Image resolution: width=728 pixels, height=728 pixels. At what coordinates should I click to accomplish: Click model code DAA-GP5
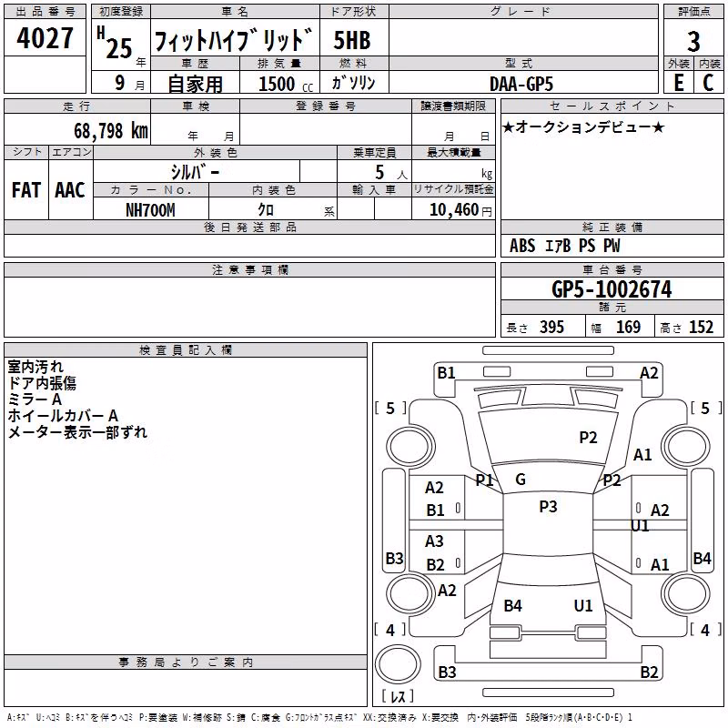(521, 84)
